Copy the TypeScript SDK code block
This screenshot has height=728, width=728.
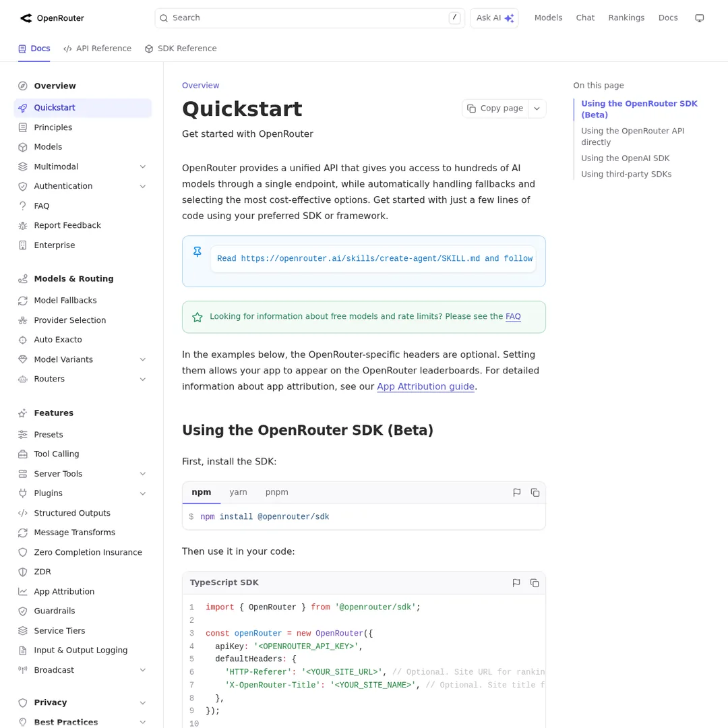pos(535,582)
